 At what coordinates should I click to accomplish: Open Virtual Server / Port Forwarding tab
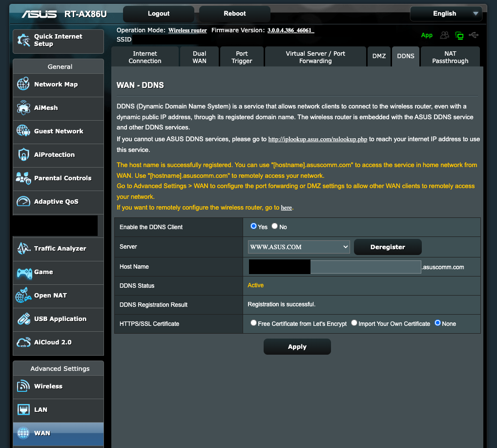click(315, 57)
